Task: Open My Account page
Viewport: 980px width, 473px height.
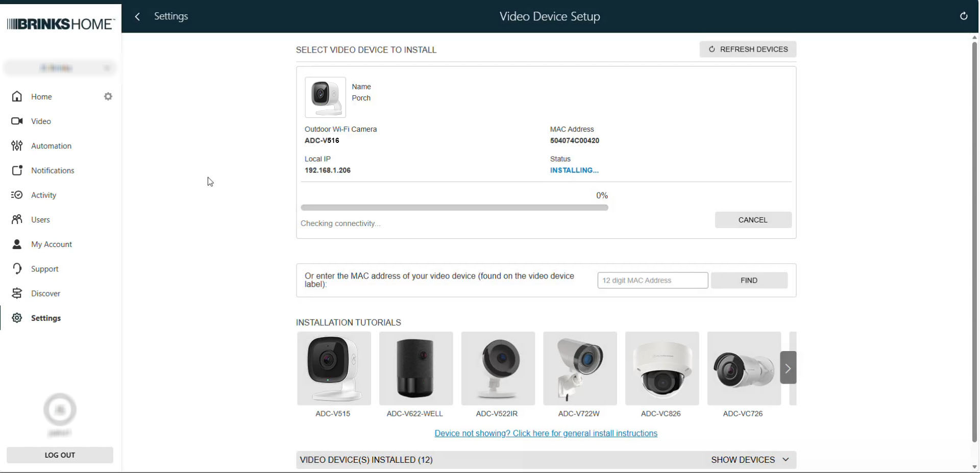Action: click(x=52, y=244)
